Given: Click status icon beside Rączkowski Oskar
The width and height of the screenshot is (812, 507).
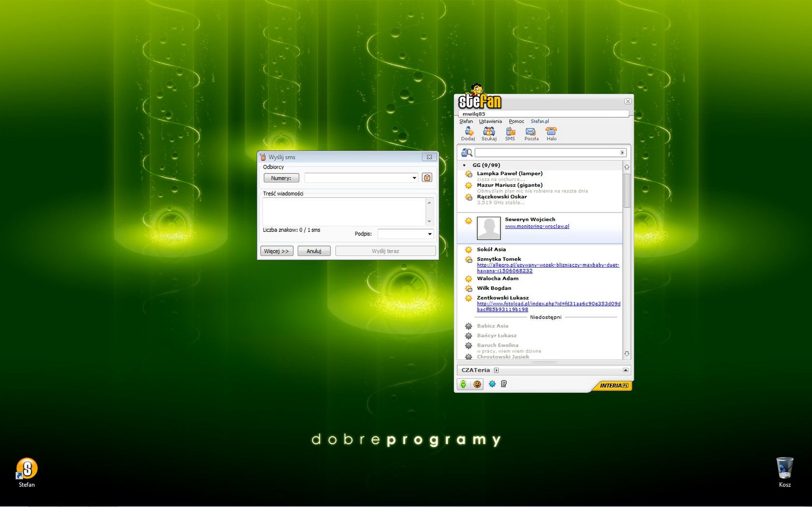Looking at the screenshot, I should pos(468,197).
